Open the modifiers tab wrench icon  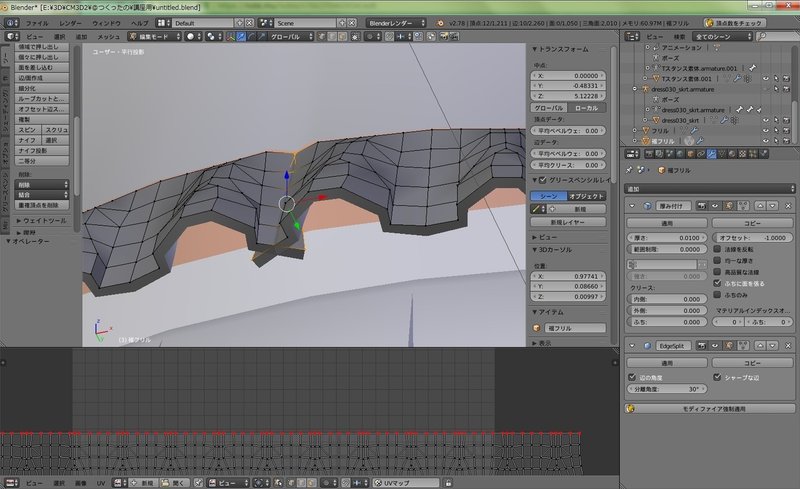point(709,153)
